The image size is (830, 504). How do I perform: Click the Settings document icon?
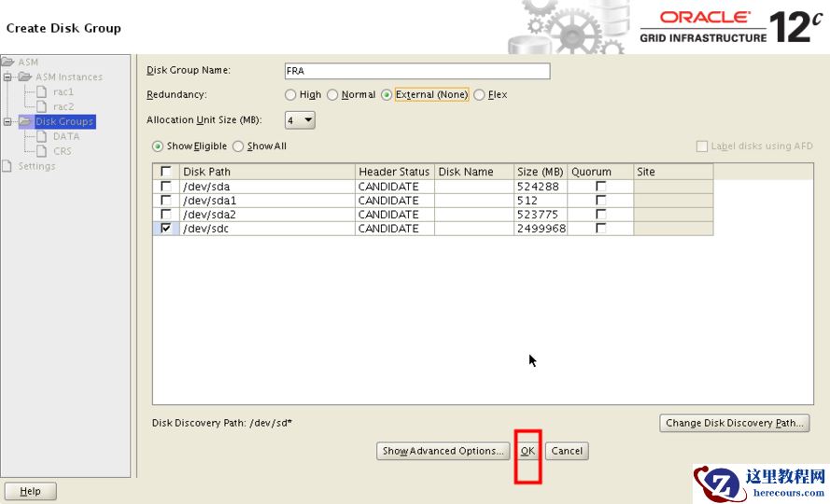coord(7,166)
